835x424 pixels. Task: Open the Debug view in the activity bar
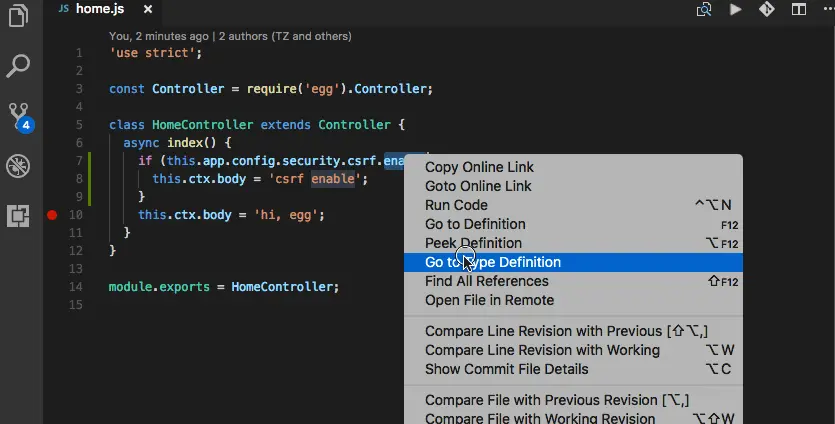click(x=18, y=166)
